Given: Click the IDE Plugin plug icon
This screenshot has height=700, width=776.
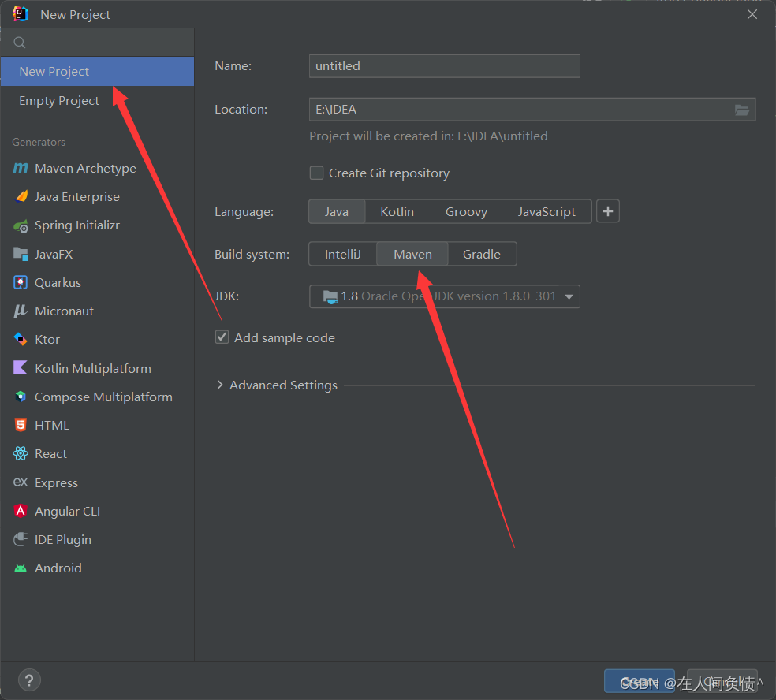Looking at the screenshot, I should (21, 539).
